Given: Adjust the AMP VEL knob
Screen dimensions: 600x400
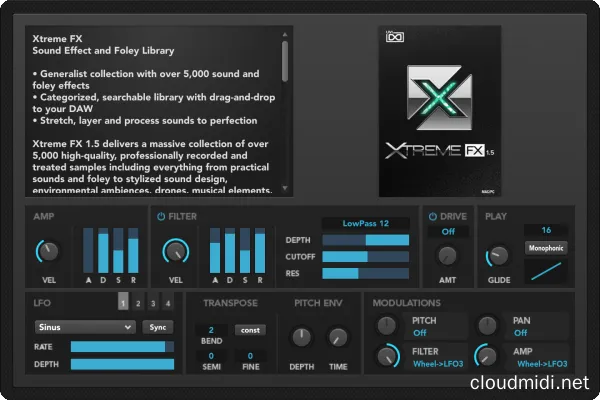Looking at the screenshot, I should coord(48,251).
